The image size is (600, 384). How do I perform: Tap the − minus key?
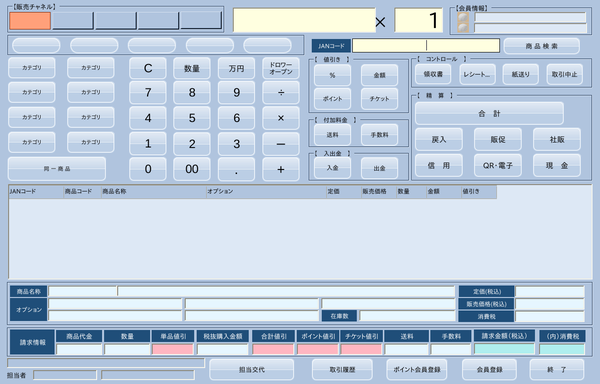[281, 144]
